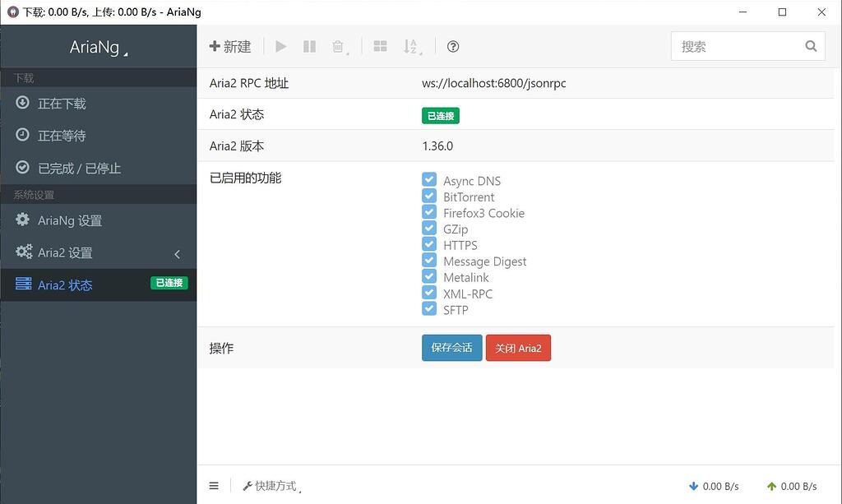Click the grid select-all icon
The width and height of the screenshot is (842, 504).
(x=380, y=47)
